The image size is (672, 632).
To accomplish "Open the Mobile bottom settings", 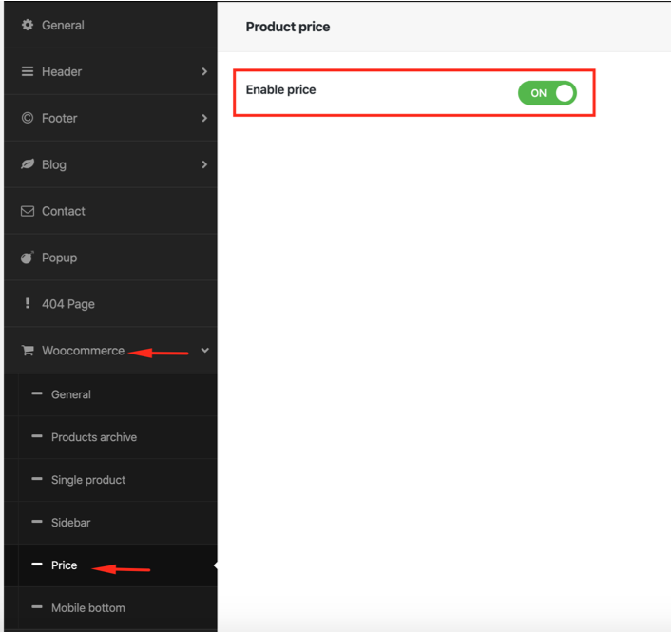I will tap(87, 608).
